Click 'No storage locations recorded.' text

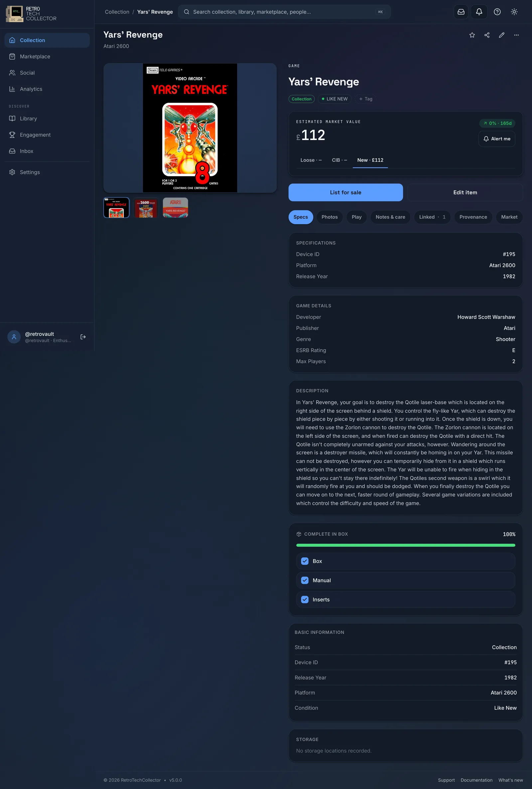(x=333, y=751)
